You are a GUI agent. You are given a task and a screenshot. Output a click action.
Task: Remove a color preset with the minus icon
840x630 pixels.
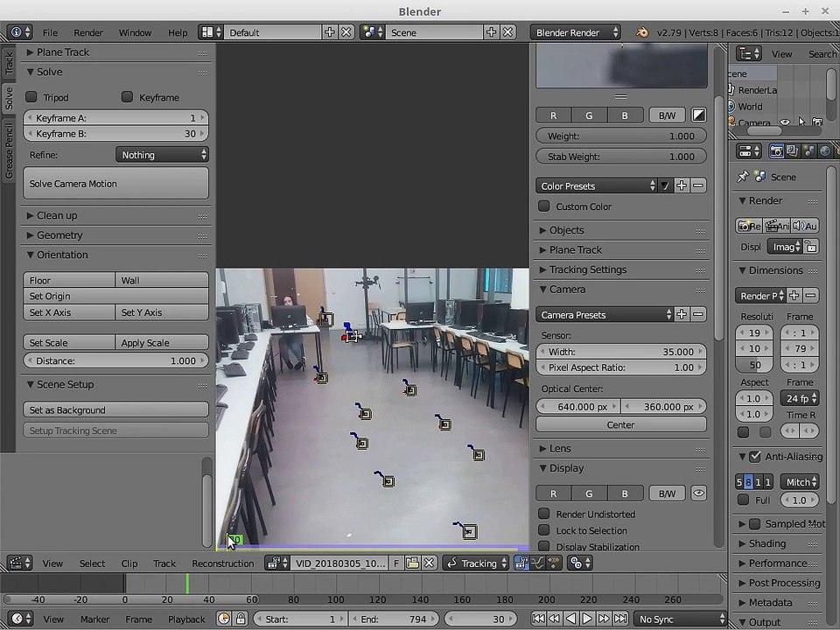click(698, 185)
